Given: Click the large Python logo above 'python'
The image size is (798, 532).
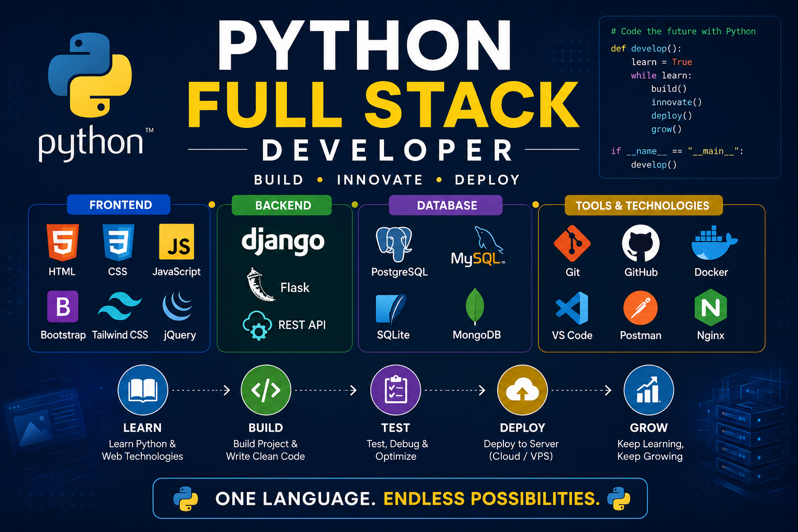Looking at the screenshot, I should pos(90,75).
